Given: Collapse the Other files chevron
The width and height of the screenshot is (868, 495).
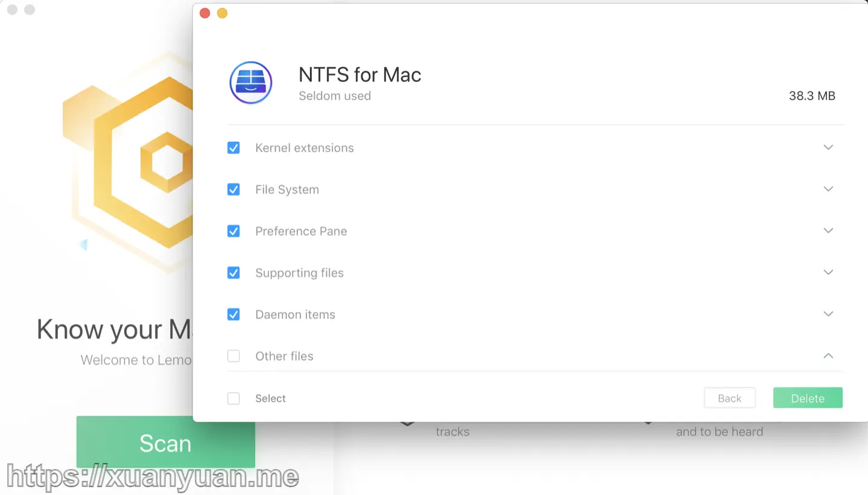Looking at the screenshot, I should [828, 356].
